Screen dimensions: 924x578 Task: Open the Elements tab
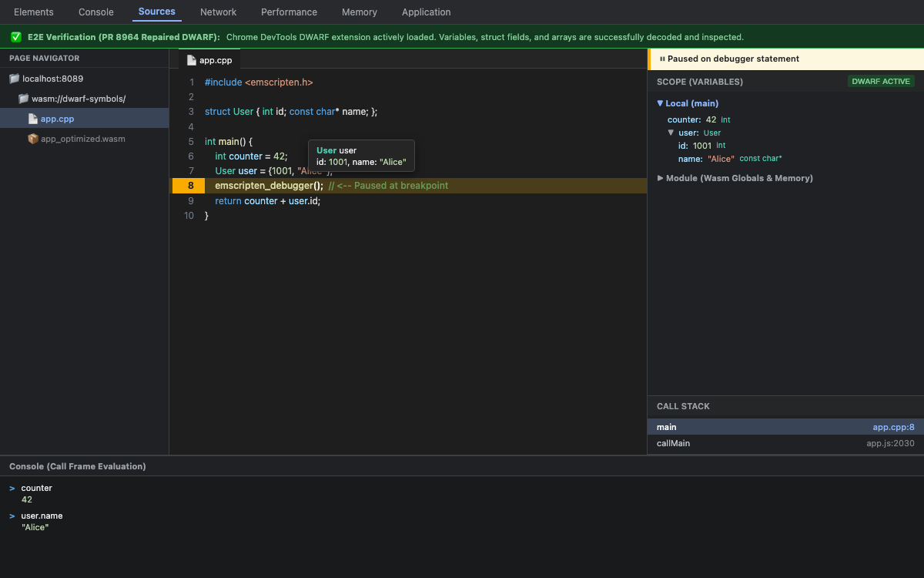(x=34, y=12)
